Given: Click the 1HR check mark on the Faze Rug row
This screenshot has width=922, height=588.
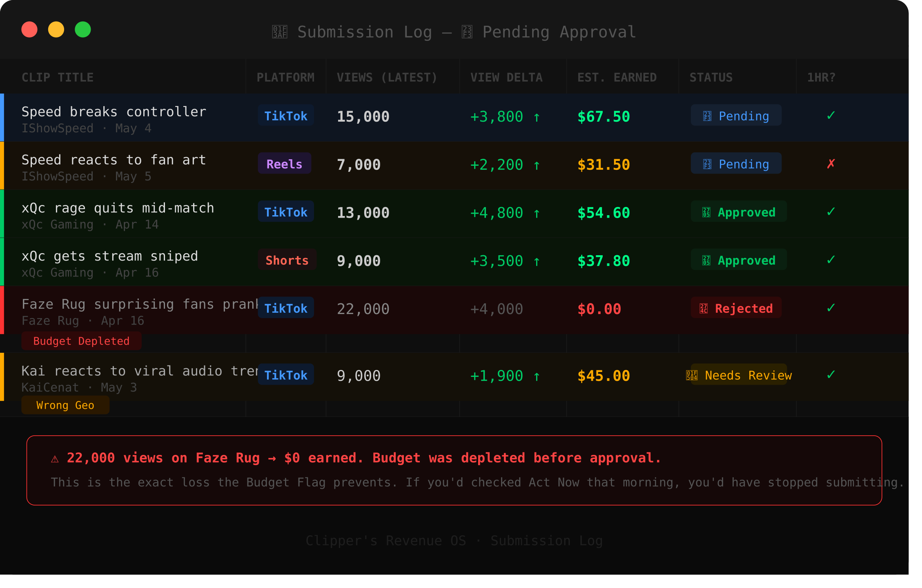Looking at the screenshot, I should 831,308.
